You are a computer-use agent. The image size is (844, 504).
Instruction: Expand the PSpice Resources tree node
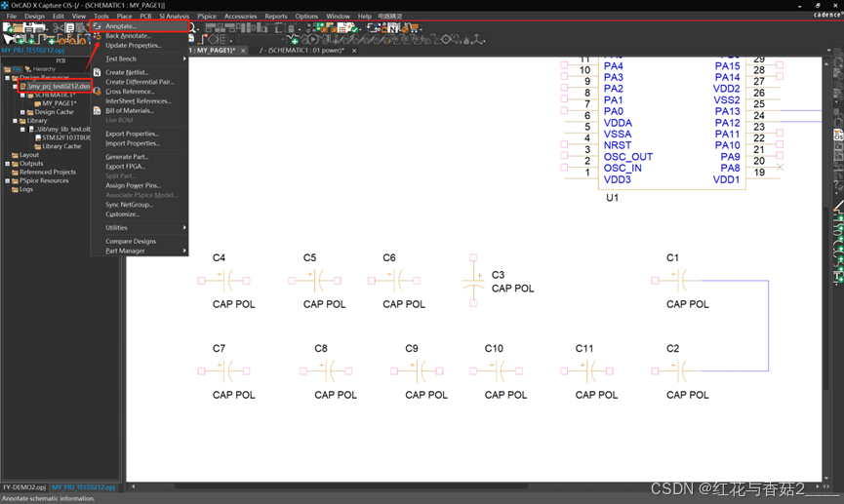(8, 180)
